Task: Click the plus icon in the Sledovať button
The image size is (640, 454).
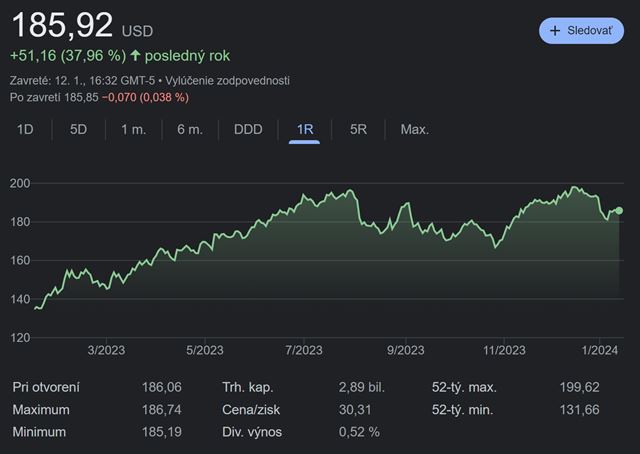Action: pos(555,31)
